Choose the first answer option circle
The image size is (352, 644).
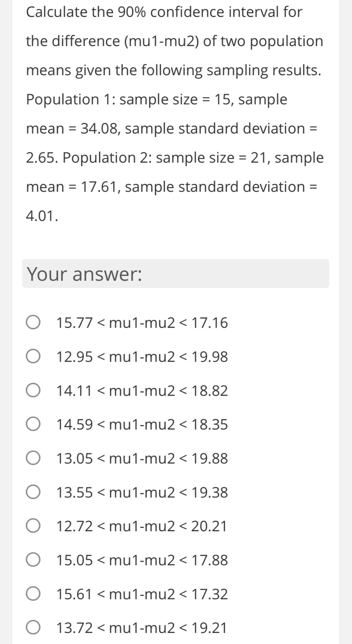tap(34, 323)
